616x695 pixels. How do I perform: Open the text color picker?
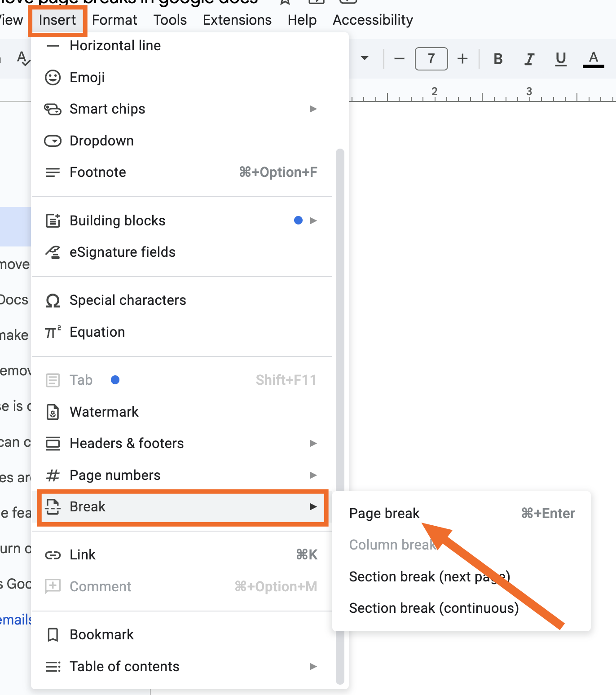594,59
